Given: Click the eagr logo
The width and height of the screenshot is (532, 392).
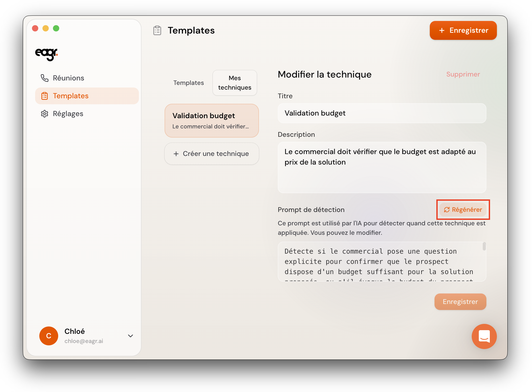Looking at the screenshot, I should (x=46, y=54).
